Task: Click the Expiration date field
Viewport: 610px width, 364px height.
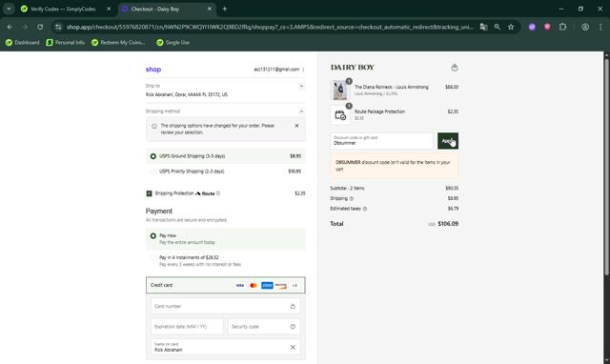Action: 187,327
